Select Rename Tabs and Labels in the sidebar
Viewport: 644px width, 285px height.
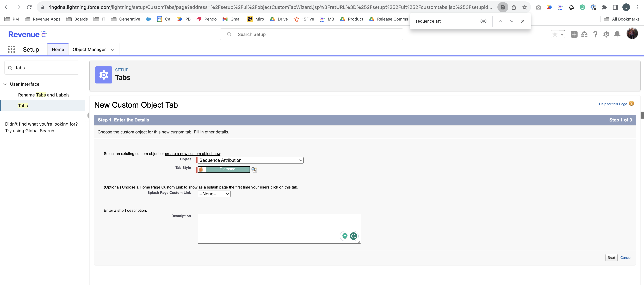(x=44, y=95)
